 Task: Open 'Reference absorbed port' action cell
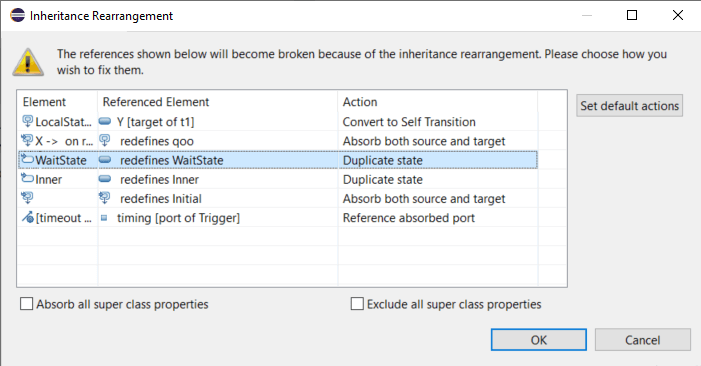click(x=438, y=218)
